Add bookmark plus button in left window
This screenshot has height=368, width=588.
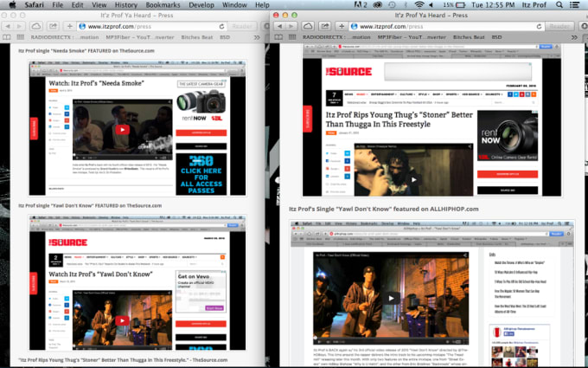[70, 26]
